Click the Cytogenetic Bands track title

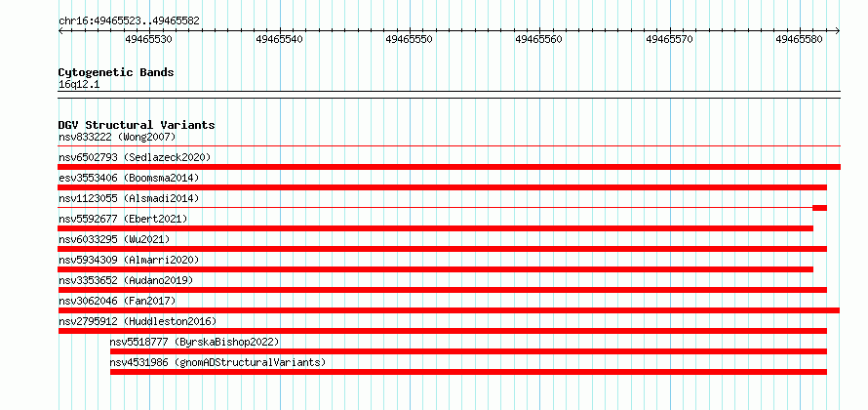pos(116,72)
